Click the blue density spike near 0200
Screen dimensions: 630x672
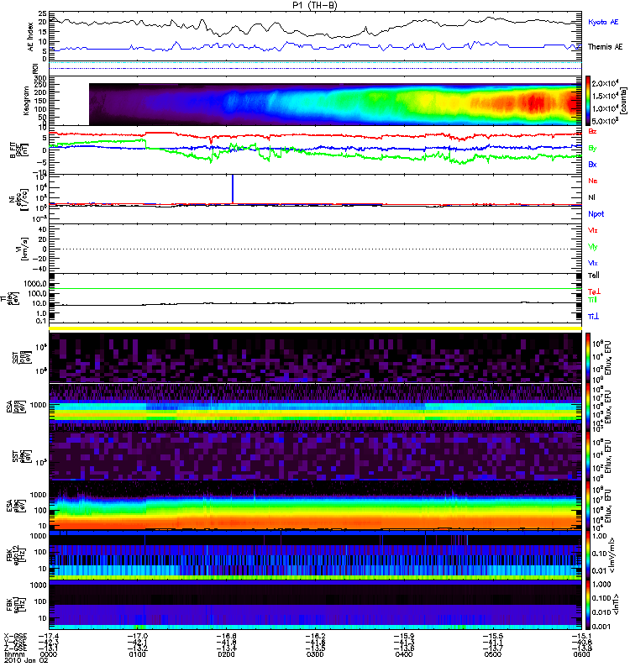(x=233, y=188)
